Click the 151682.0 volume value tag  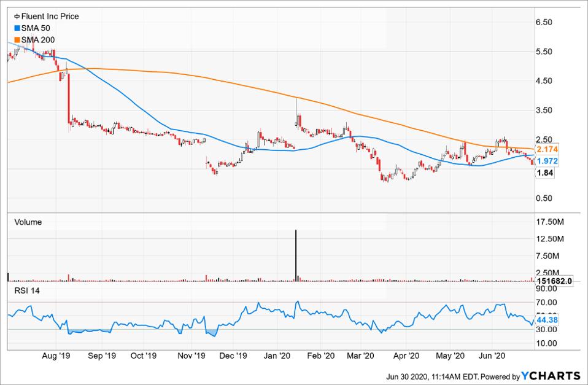pos(555,281)
